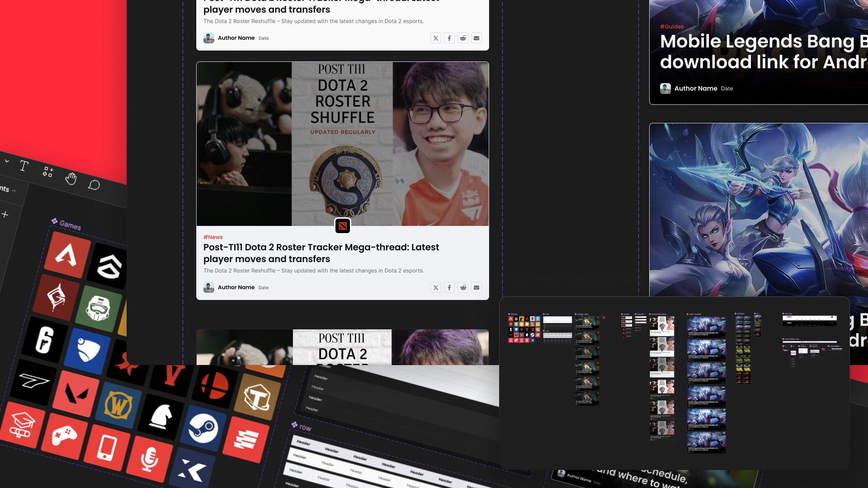Image resolution: width=868 pixels, height=488 pixels.
Task: Select the Hand tool
Action: [71, 178]
